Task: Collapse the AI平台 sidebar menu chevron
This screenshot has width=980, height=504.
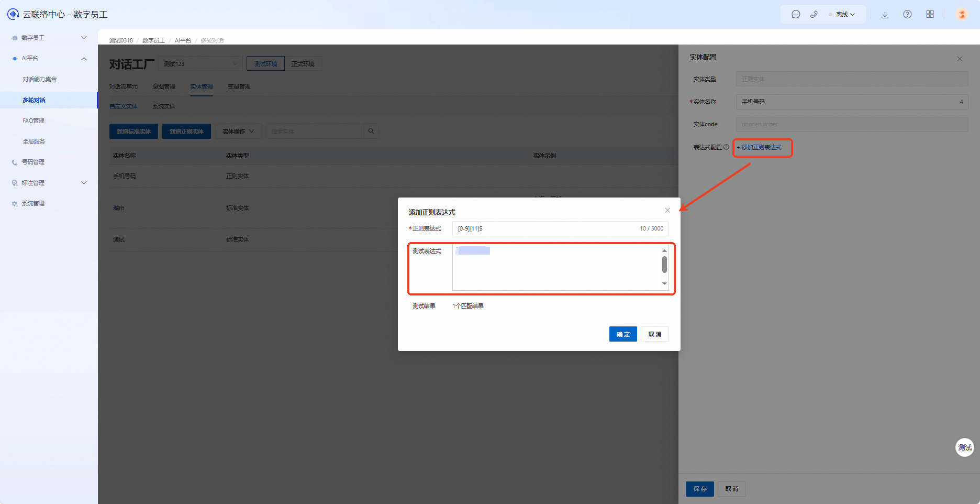Action: point(84,59)
